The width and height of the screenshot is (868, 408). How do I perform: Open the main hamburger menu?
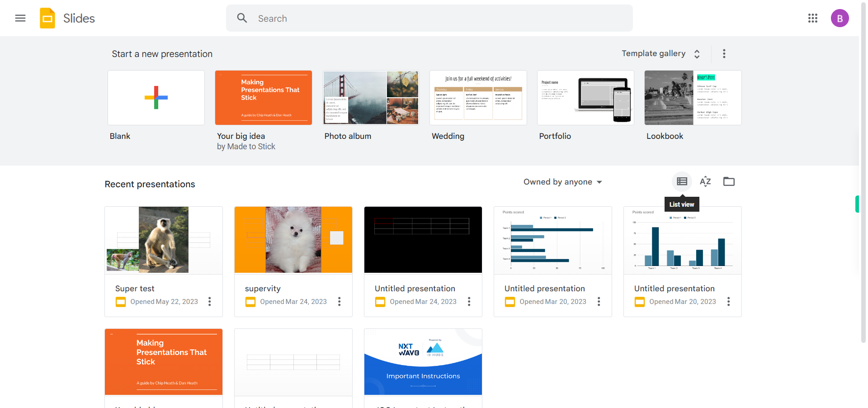(20, 18)
